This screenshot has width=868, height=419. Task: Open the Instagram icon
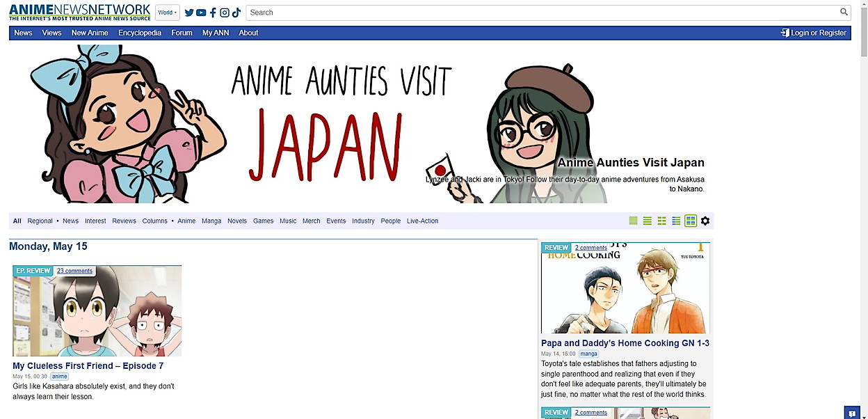[225, 13]
